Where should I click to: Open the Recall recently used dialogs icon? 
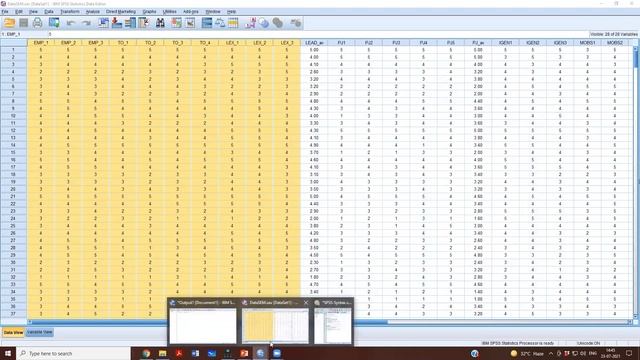pyautogui.click(x=54, y=23)
